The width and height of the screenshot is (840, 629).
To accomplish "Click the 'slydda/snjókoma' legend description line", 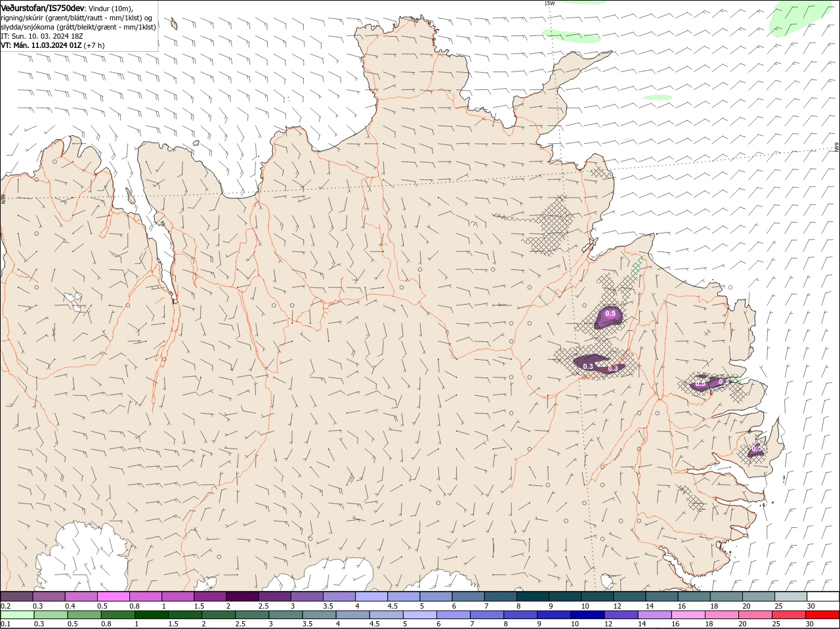I will 78,27.
